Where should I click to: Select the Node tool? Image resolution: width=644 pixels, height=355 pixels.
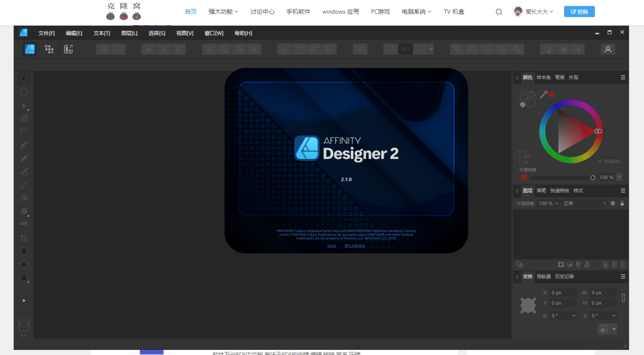[x=24, y=106]
